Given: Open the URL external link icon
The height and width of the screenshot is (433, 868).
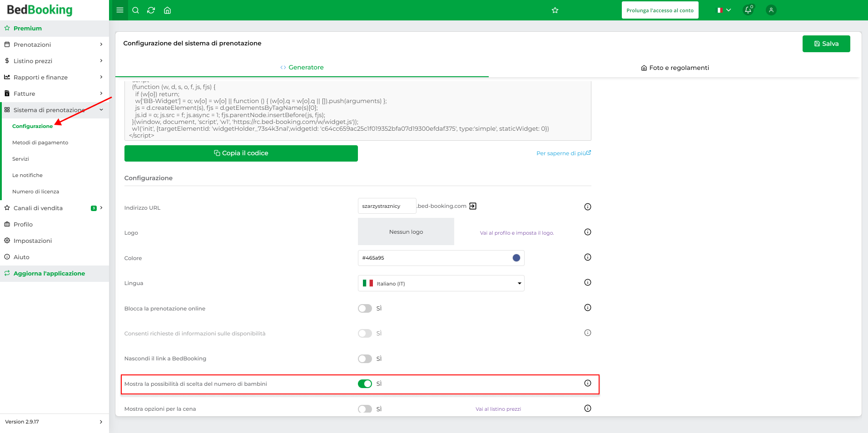Looking at the screenshot, I should pos(473,206).
